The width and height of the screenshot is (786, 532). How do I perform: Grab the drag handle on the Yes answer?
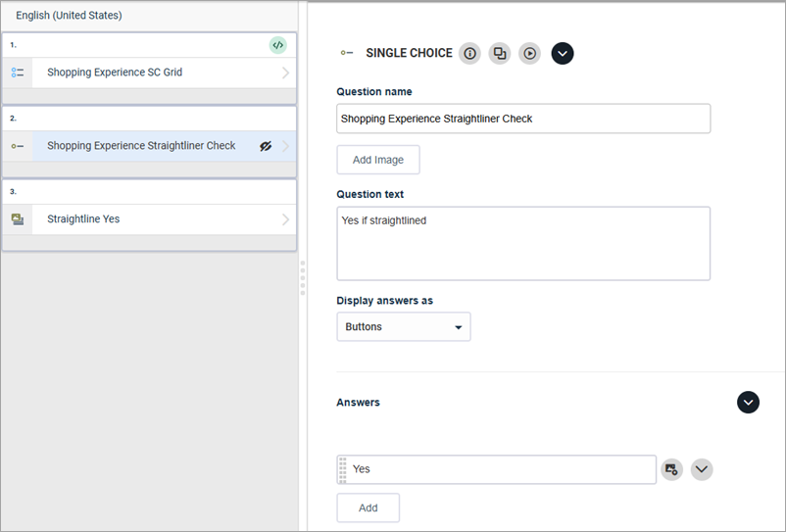[343, 469]
